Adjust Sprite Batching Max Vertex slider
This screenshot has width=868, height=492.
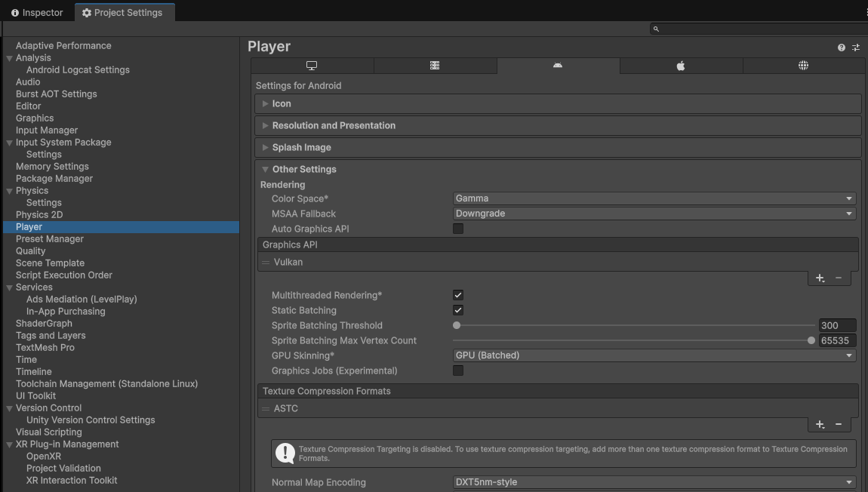(x=811, y=340)
